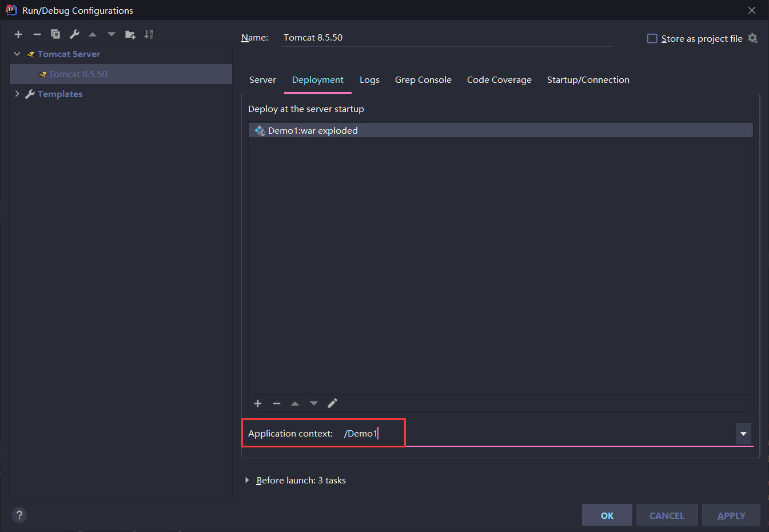Move artifact down arrow below deploy list

pyautogui.click(x=314, y=403)
